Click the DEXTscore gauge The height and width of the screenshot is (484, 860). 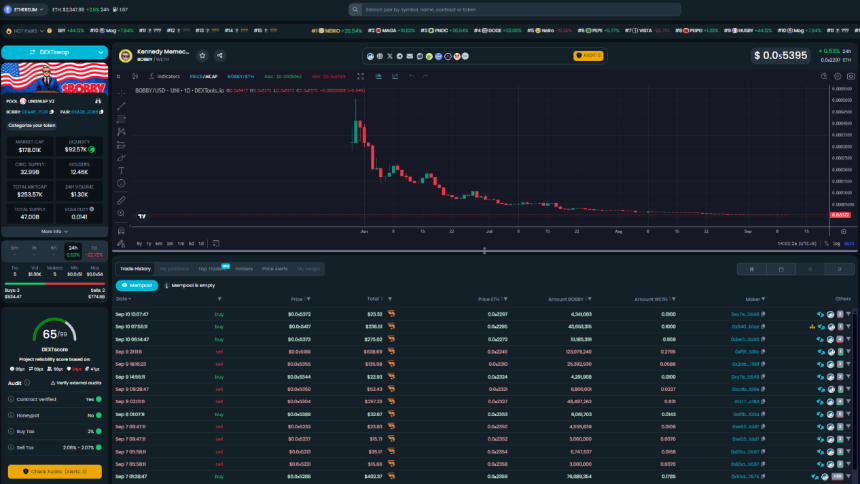click(54, 332)
